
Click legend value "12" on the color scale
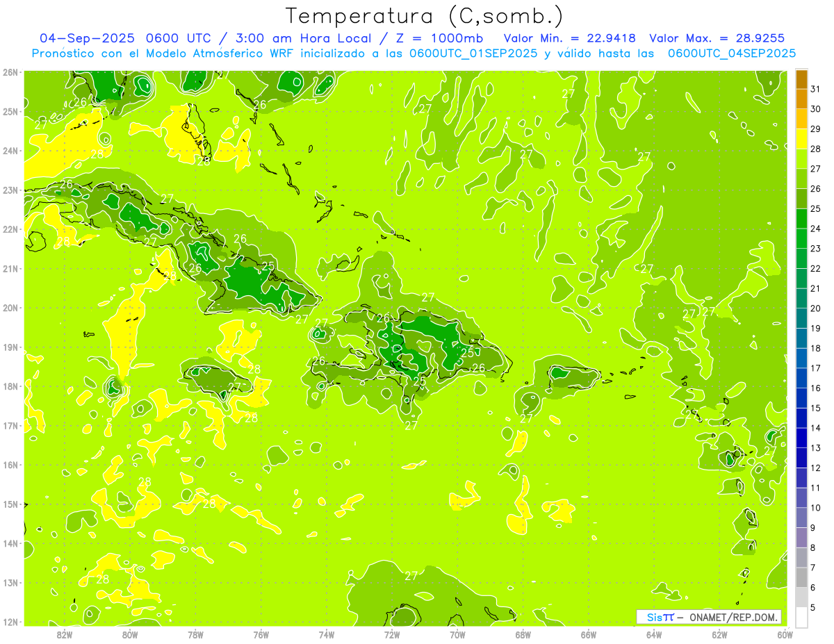[x=815, y=468]
